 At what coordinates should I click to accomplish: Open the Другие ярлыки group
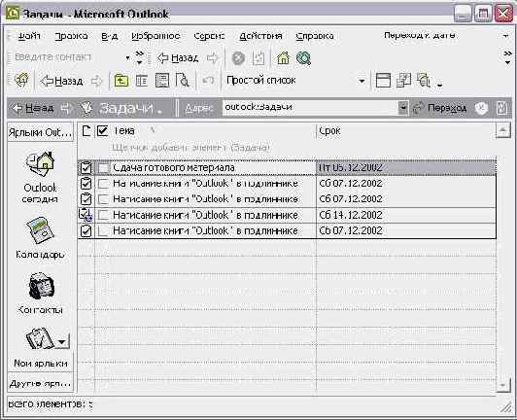coord(41,383)
